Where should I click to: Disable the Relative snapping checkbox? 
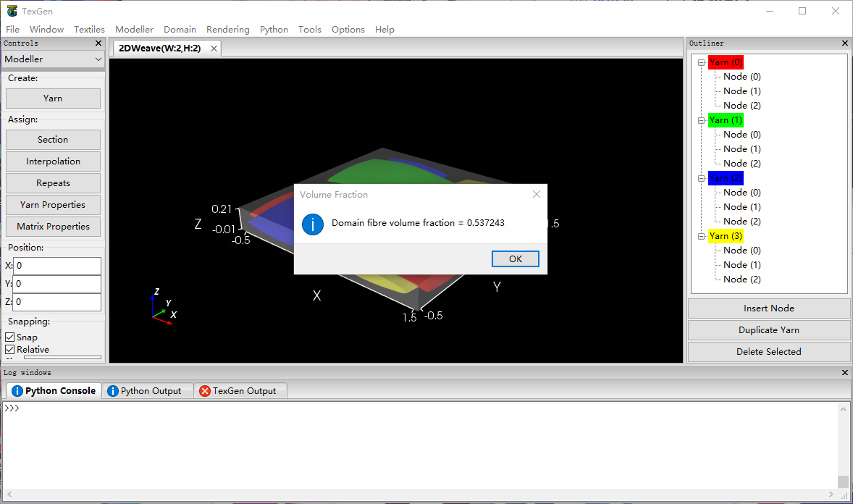coord(10,350)
